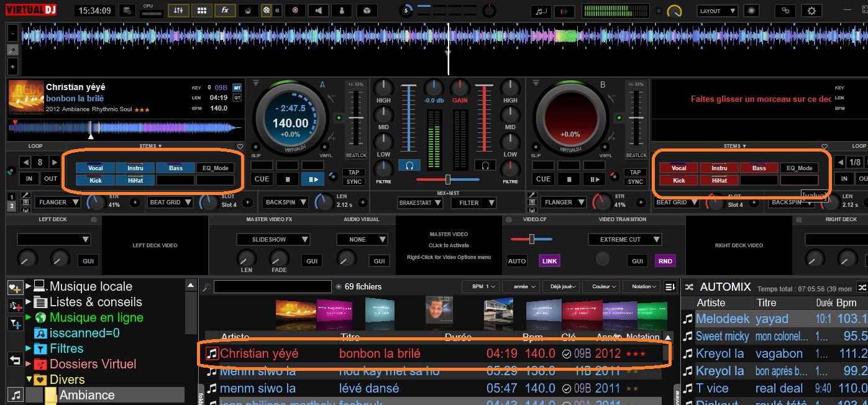
Task: Open settings gear icon at top right
Action: pos(811,11)
